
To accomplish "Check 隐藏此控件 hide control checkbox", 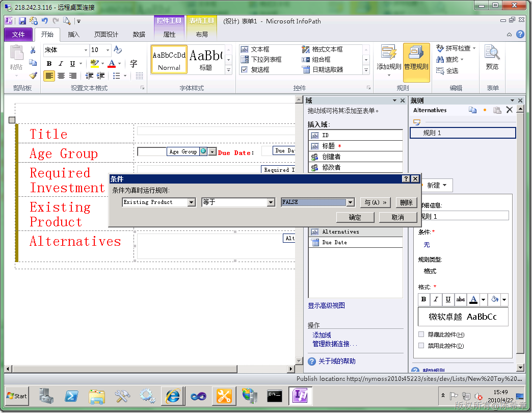I will 421,334.
